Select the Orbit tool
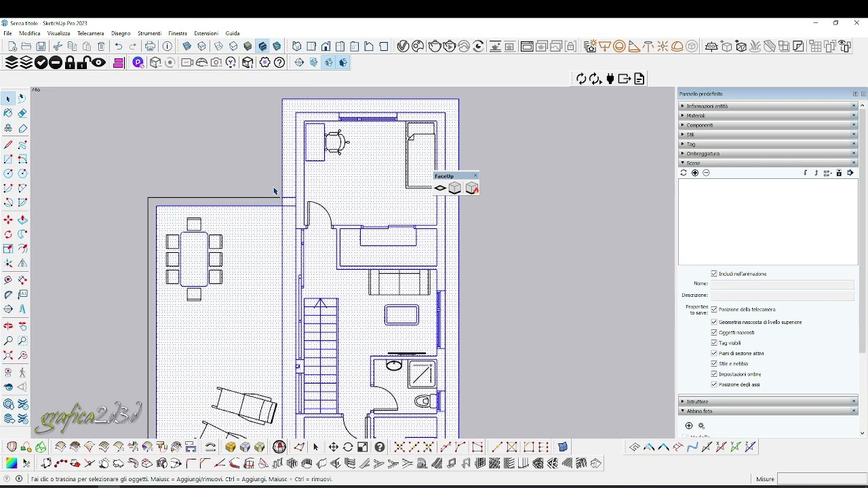Viewport: 868px width, 488px height. point(8,326)
